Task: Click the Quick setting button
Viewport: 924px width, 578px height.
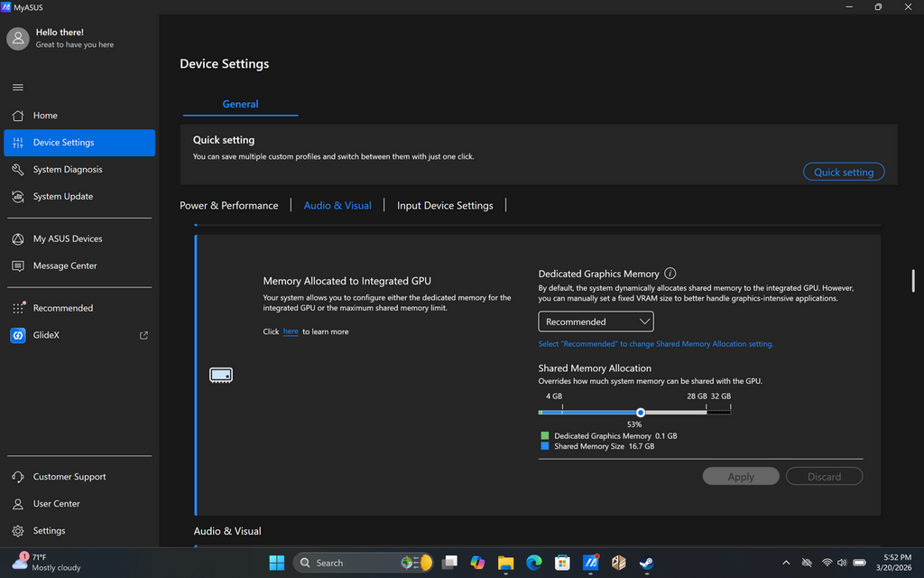Action: click(x=844, y=172)
